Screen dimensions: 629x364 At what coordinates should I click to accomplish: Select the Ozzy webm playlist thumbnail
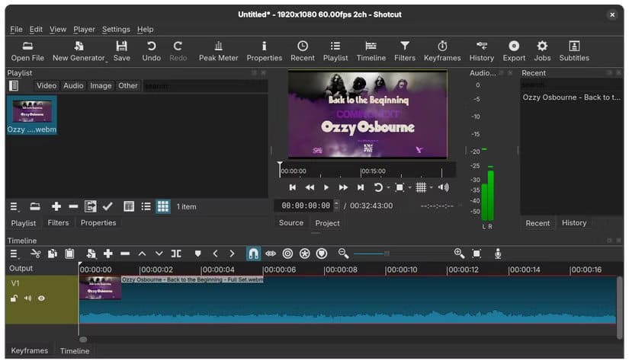(32, 115)
